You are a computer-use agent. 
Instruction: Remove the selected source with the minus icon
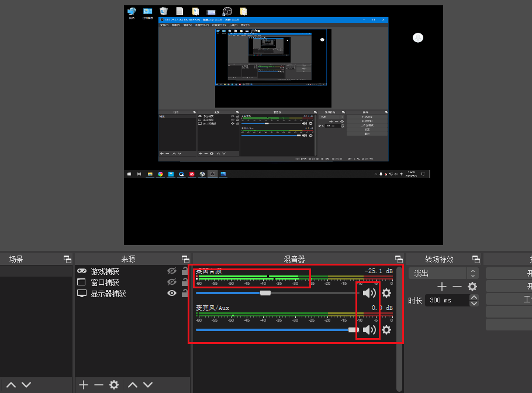(98, 385)
